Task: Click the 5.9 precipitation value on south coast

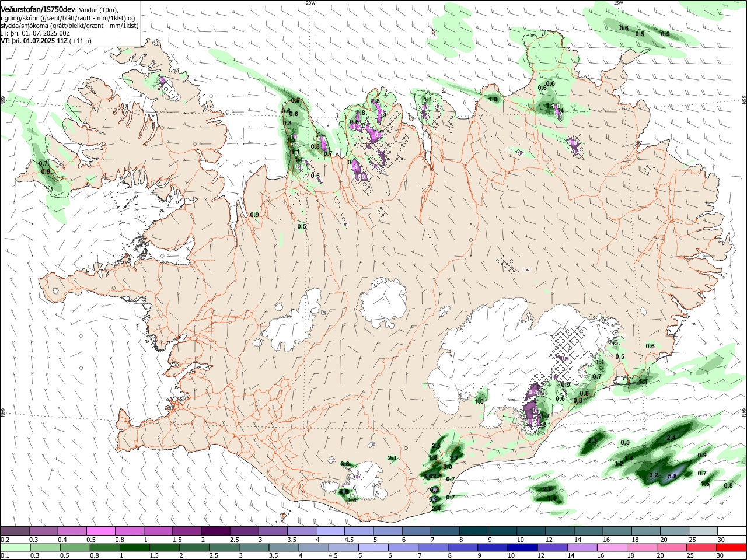Action: click(x=433, y=499)
